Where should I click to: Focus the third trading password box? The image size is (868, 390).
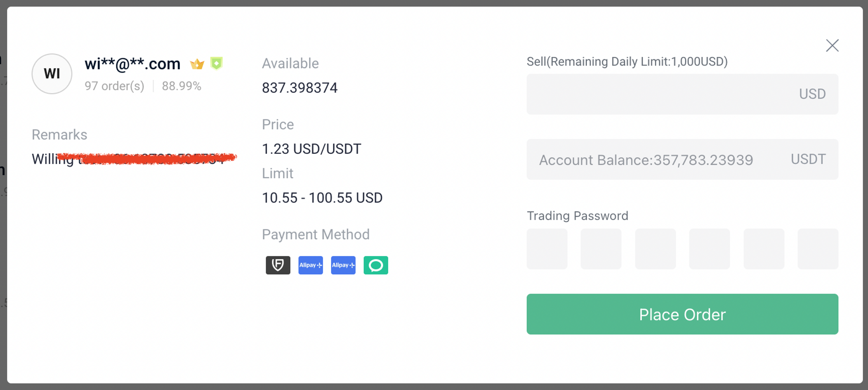coord(656,249)
